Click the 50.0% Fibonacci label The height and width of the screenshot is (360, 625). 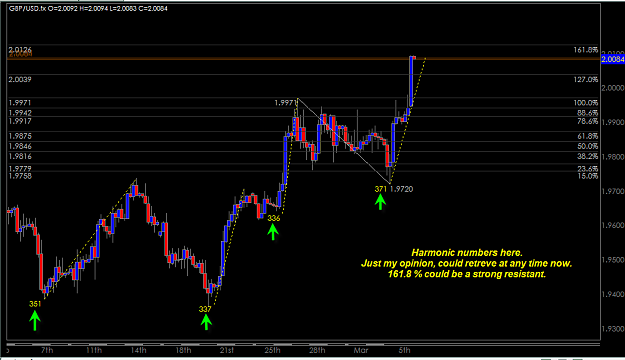point(587,146)
